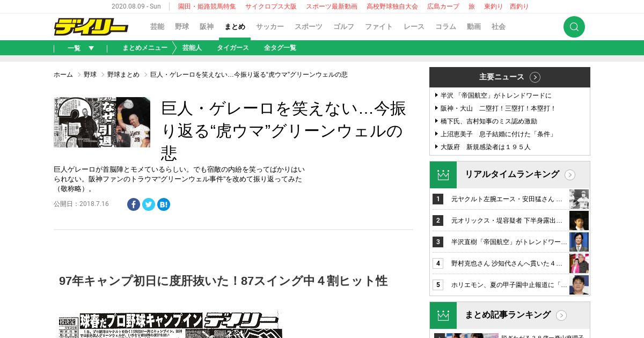The width and height of the screenshot is (644, 338).
Task: Open スポーツ最新動画 top link
Action: pos(332,6)
